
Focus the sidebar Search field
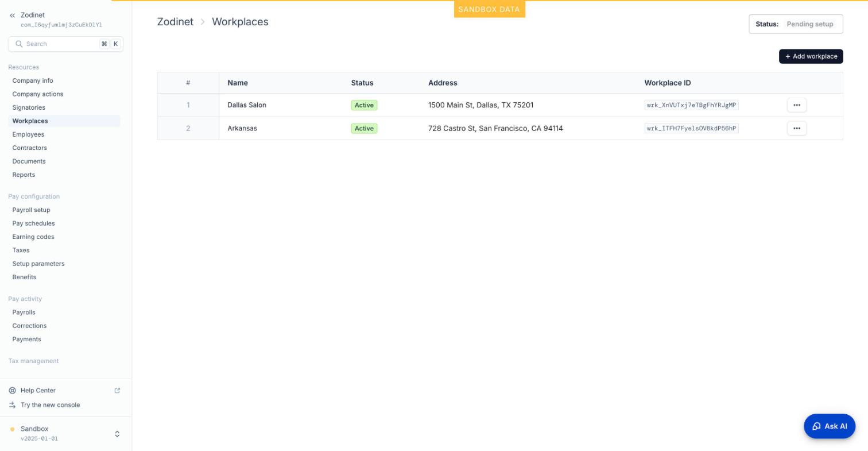point(65,44)
